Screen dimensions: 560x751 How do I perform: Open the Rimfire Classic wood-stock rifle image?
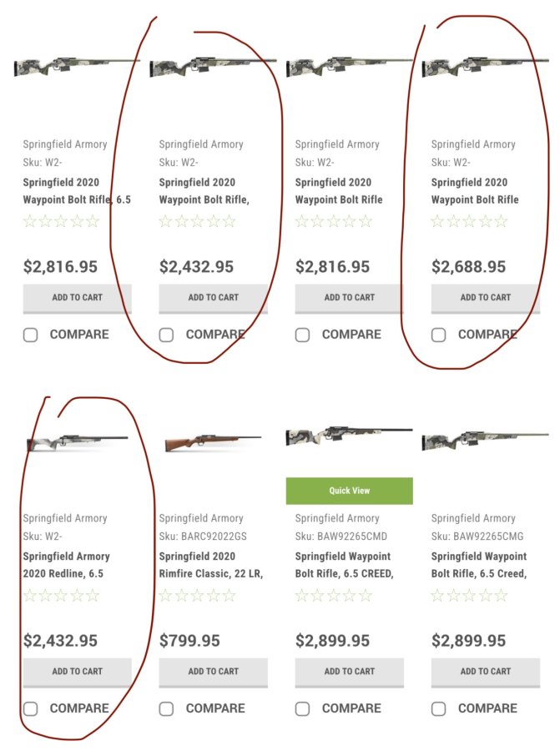point(213,443)
